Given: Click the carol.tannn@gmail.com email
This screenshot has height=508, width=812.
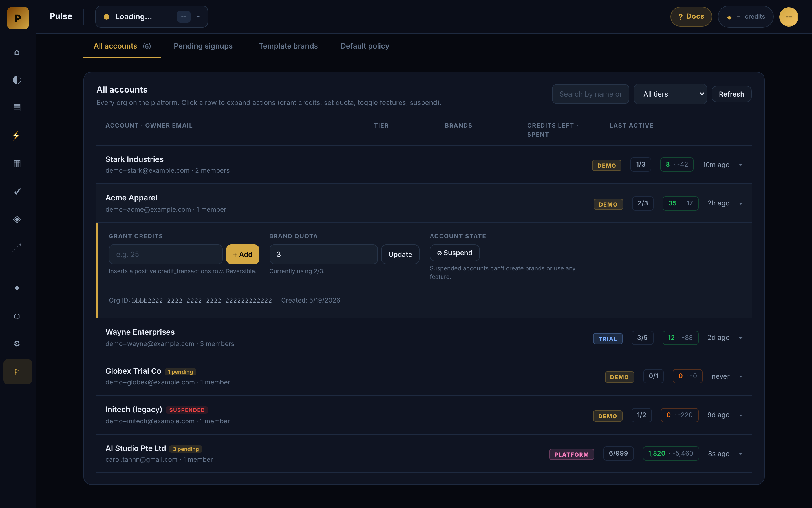Looking at the screenshot, I should pos(141,460).
